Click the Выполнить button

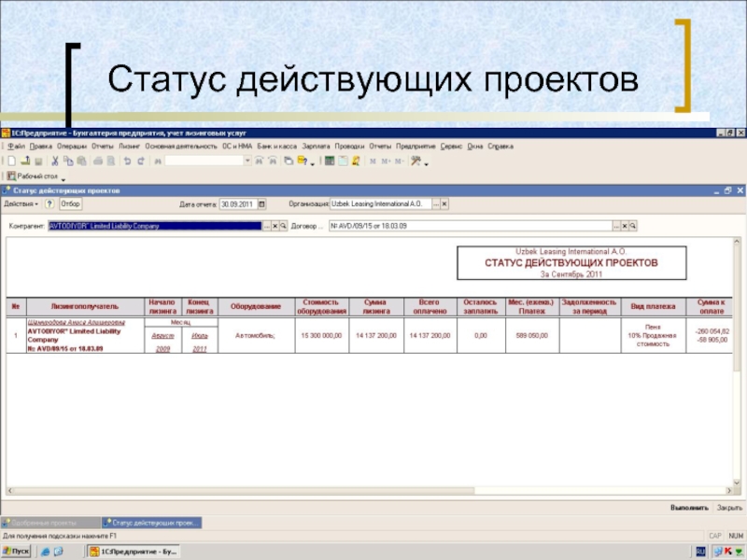click(689, 508)
